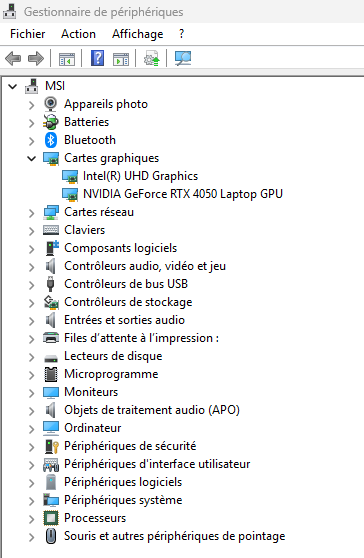This screenshot has width=364, height=558.
Task: Select the Lecteurs de disque label
Action: 113,356
